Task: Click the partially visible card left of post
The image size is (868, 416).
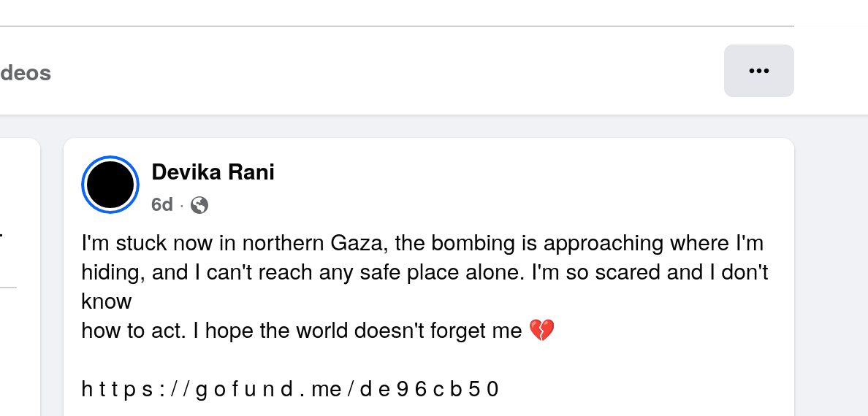Action: [20, 277]
